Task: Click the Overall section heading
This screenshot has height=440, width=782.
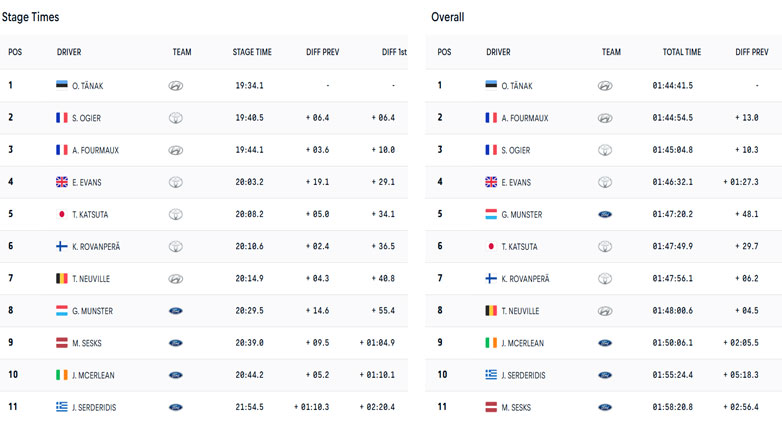Action: pos(448,17)
